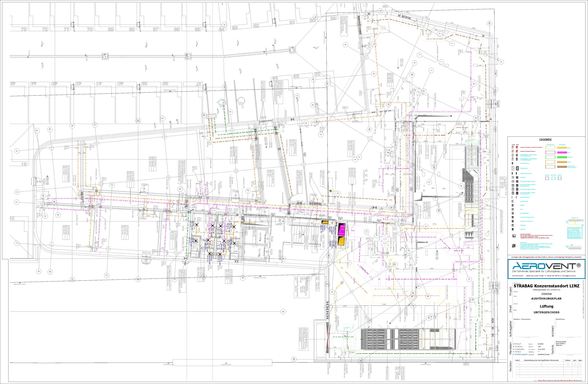Click the red Brandschutzklappe Federrücklaufmotor legend symbol
This screenshot has width=588, height=384.
coord(513,147)
